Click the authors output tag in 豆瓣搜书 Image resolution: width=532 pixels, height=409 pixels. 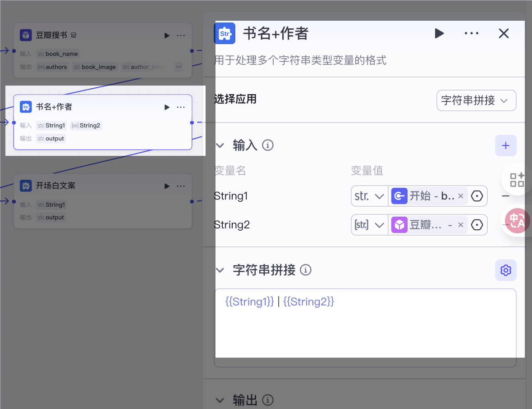52,67
